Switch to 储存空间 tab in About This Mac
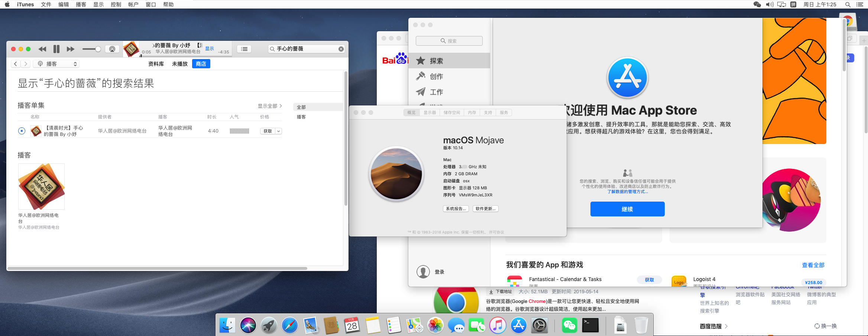The width and height of the screenshot is (868, 336). coord(452,112)
